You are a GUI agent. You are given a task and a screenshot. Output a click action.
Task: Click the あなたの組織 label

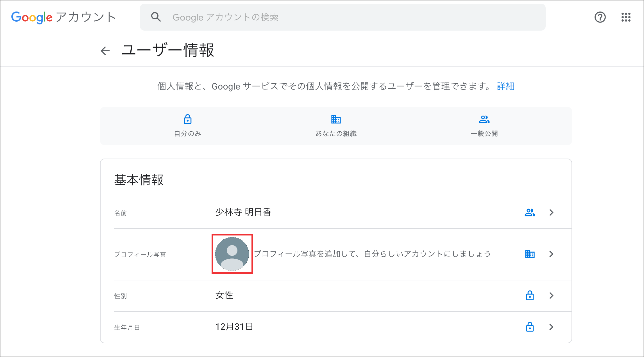pyautogui.click(x=336, y=134)
